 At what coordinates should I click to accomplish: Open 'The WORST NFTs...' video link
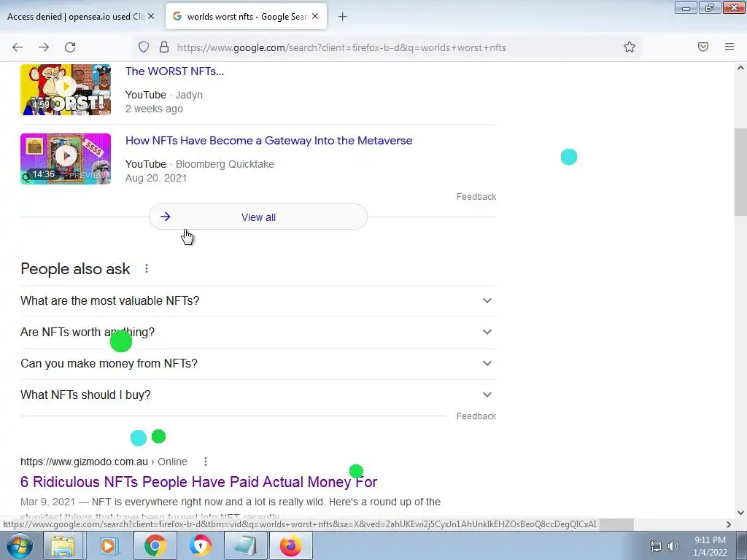(174, 71)
